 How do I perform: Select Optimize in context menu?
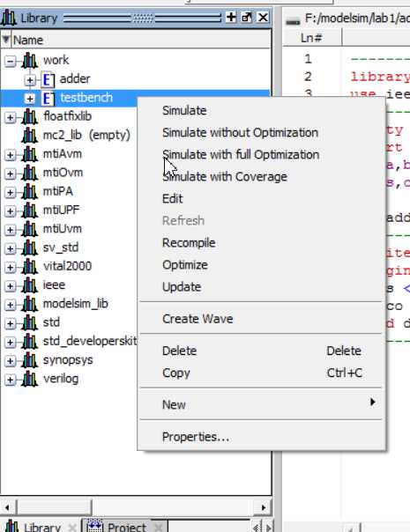262,265
